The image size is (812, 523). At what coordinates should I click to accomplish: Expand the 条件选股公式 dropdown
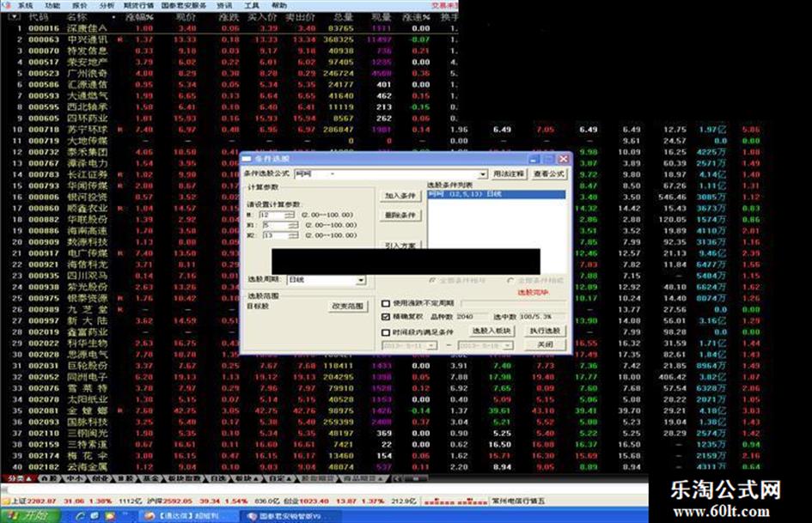click(483, 174)
